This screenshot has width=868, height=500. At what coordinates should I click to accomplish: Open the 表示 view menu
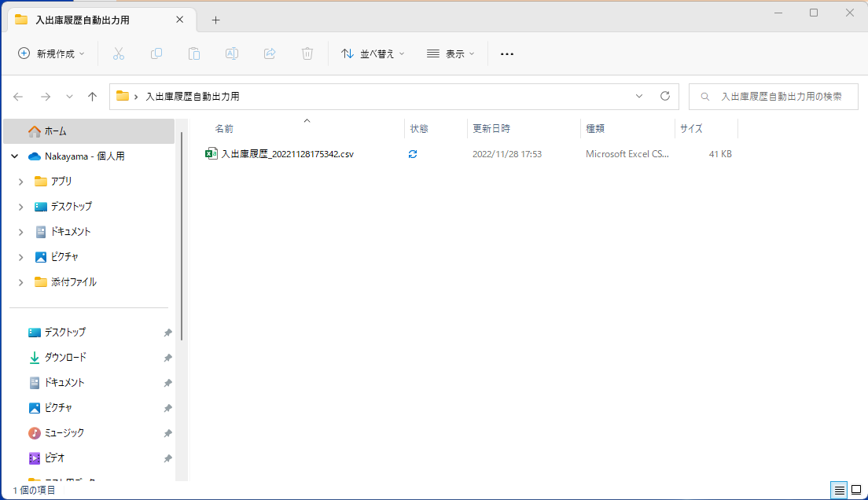[451, 53]
